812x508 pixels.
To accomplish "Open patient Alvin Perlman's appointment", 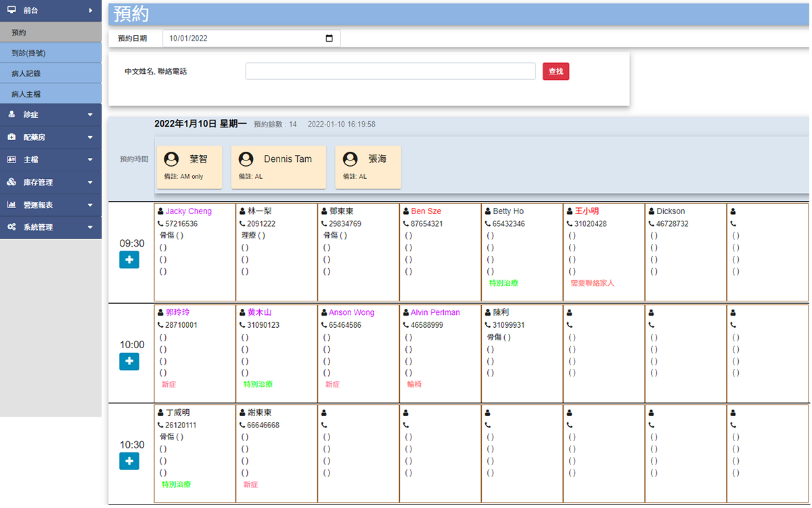I will pos(435,313).
